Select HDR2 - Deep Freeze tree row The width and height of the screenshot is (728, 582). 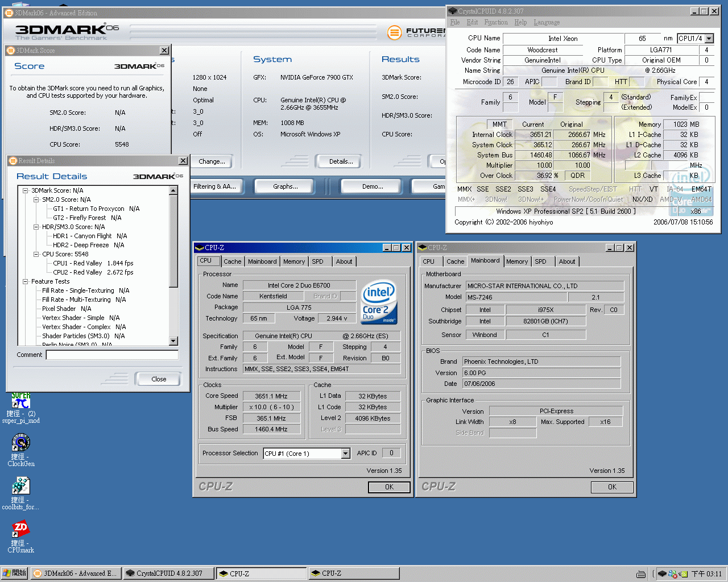[x=88, y=245]
